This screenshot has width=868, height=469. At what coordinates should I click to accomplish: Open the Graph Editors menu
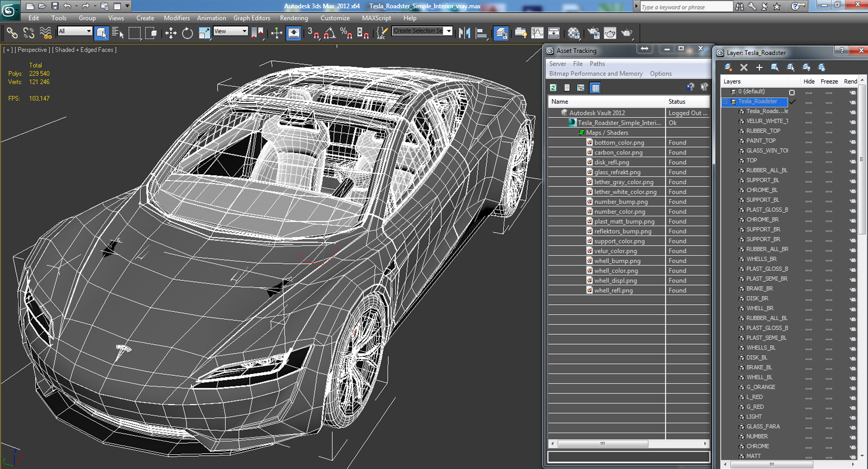point(252,18)
